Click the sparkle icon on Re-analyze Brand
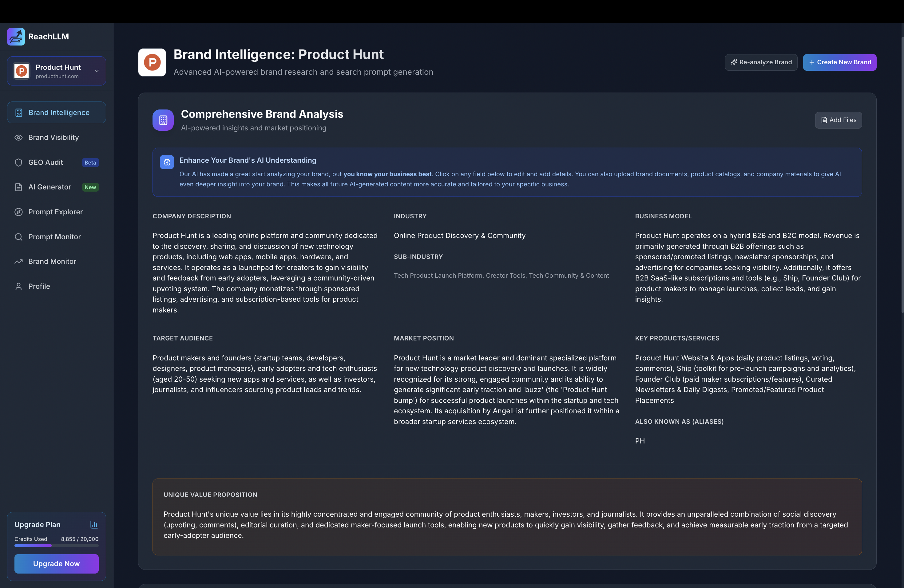The width and height of the screenshot is (904, 588). [x=734, y=62]
